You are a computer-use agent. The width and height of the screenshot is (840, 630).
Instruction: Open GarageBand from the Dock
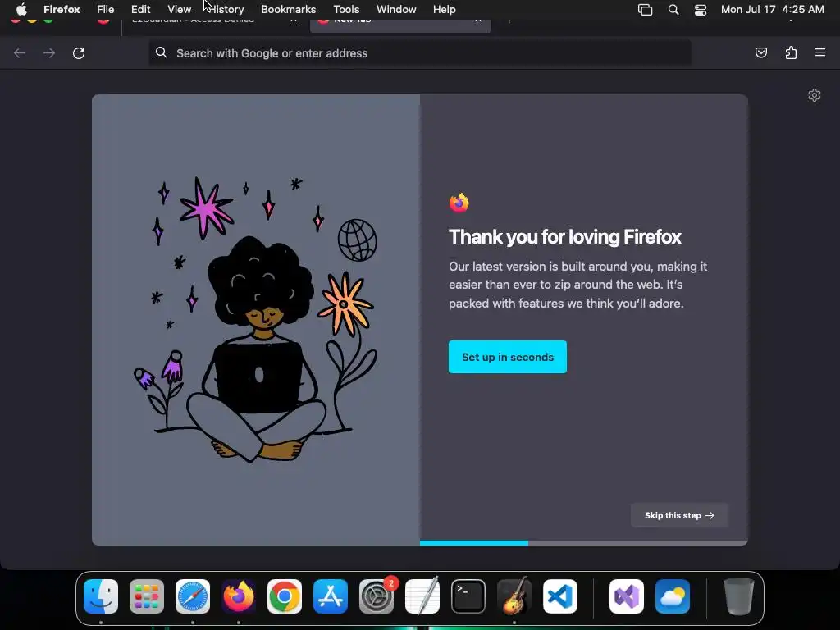(514, 596)
